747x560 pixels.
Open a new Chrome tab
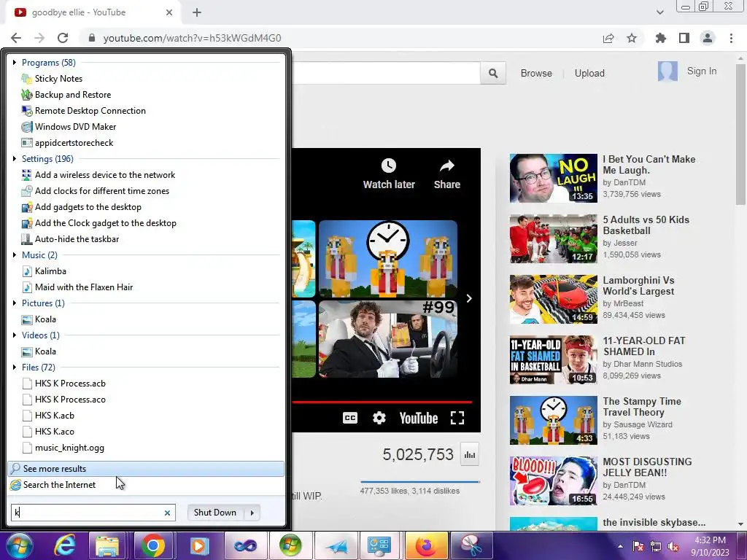197,12
